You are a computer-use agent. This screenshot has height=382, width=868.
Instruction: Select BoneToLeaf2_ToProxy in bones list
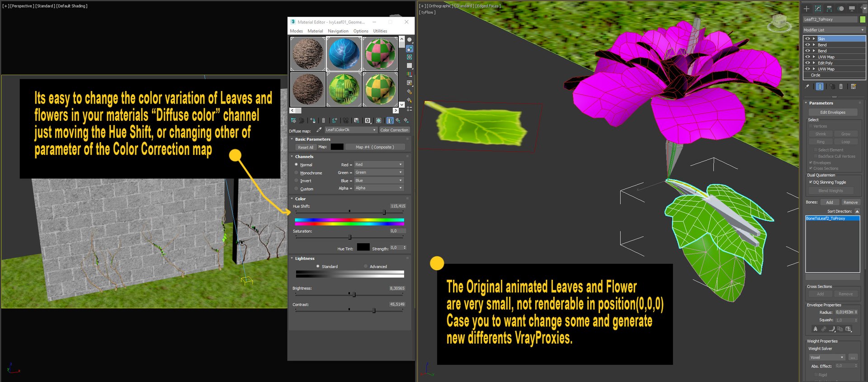(832, 219)
